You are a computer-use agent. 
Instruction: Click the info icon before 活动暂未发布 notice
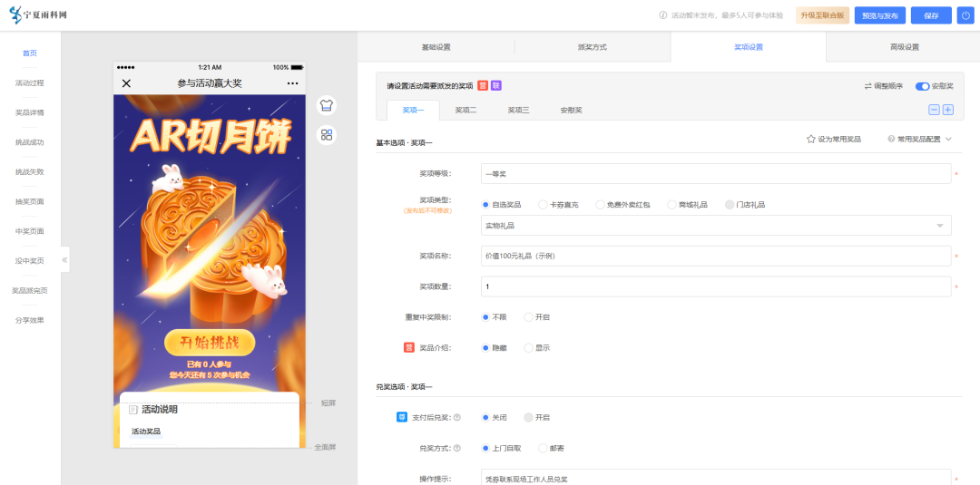tap(662, 15)
